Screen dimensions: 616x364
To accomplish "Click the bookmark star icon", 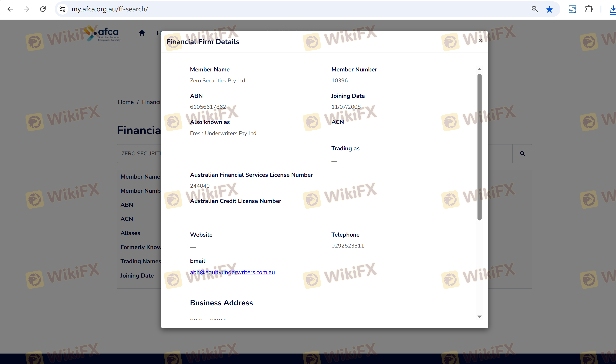I will (x=549, y=9).
